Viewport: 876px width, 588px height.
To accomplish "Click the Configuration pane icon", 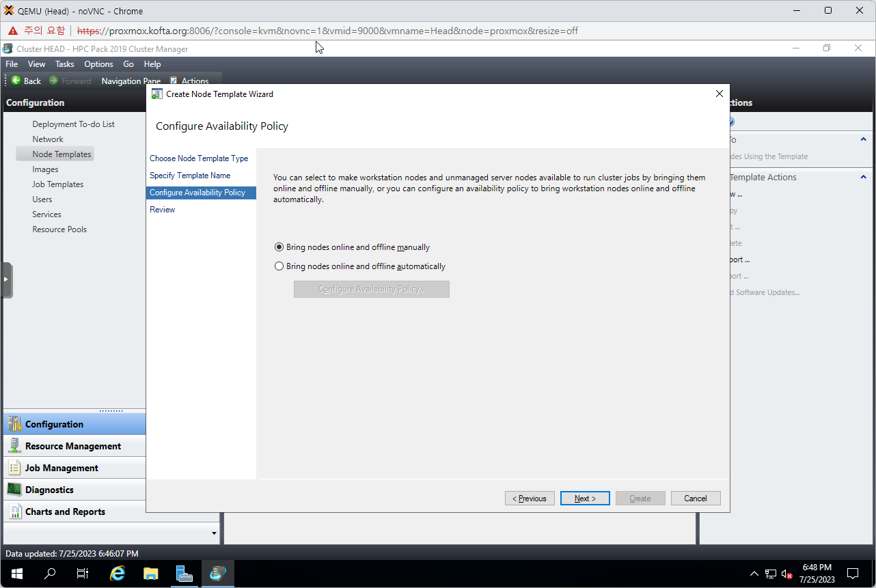I will click(14, 424).
